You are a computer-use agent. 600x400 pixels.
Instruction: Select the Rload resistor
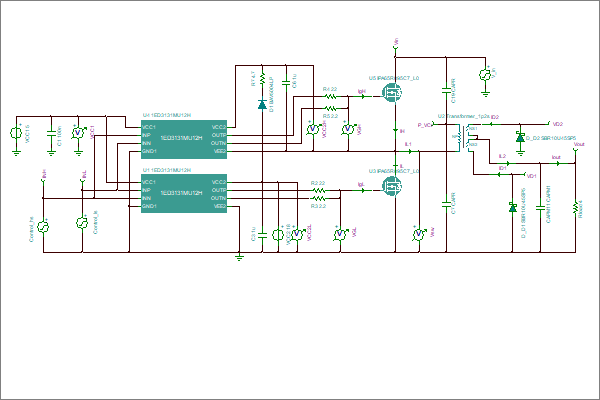pyautogui.click(x=575, y=208)
